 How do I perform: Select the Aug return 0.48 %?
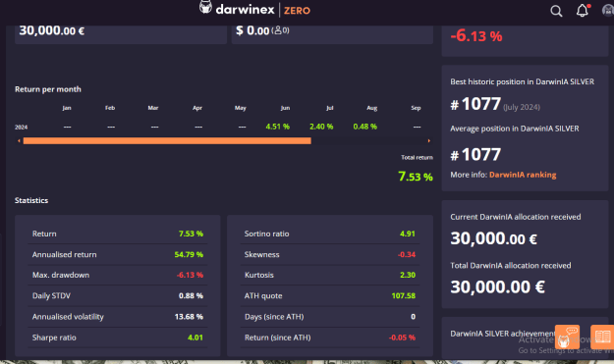click(364, 127)
